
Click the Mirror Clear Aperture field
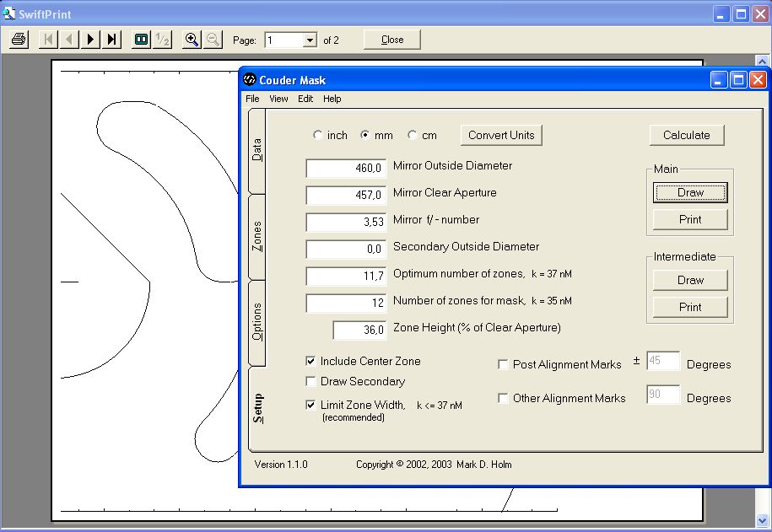(346, 196)
